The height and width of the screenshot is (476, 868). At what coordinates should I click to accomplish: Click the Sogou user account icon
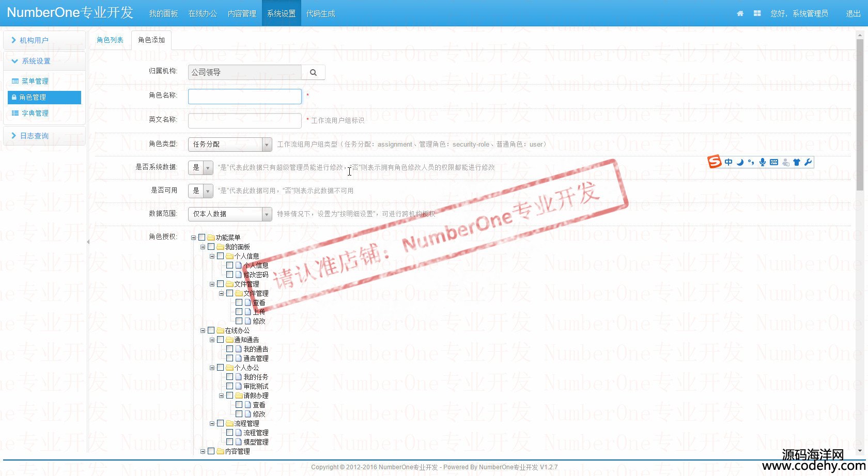pos(785,162)
